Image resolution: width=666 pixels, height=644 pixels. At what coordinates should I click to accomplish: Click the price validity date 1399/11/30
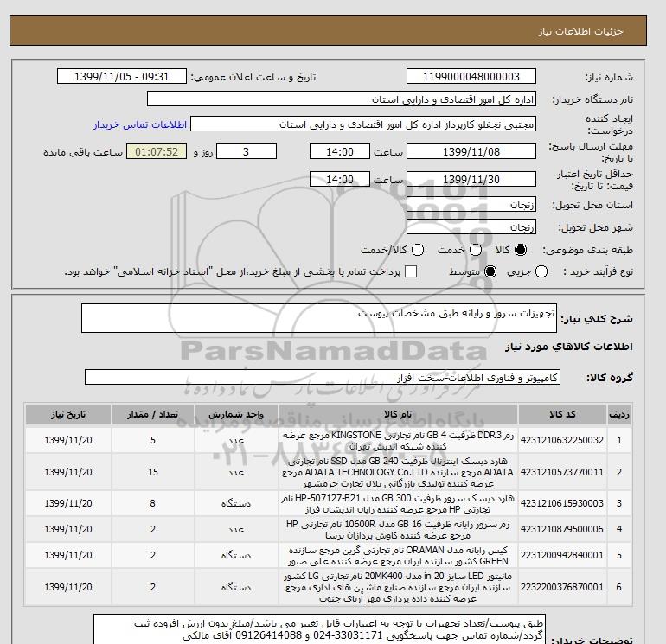point(471,179)
